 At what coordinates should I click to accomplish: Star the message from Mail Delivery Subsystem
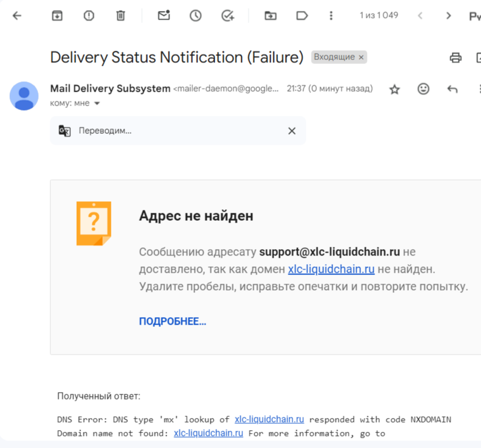(394, 89)
